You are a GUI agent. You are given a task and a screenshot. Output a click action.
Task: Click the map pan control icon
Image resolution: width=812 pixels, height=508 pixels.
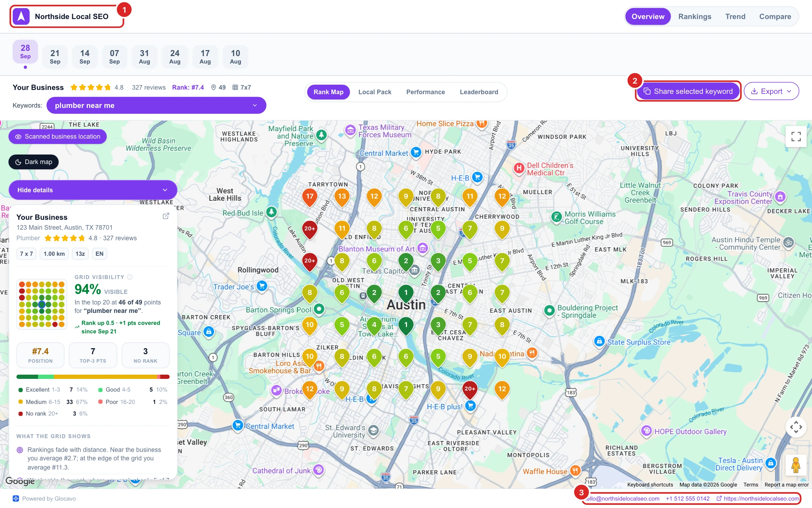(796, 427)
